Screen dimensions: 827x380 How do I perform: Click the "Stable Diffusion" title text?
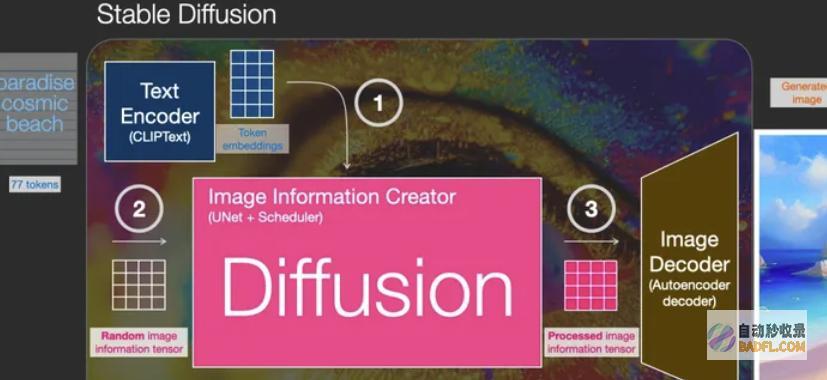point(186,14)
